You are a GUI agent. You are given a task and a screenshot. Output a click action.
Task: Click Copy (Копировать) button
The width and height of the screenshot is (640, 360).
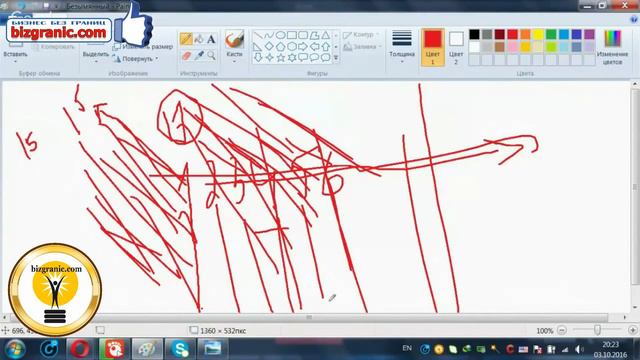click(53, 47)
